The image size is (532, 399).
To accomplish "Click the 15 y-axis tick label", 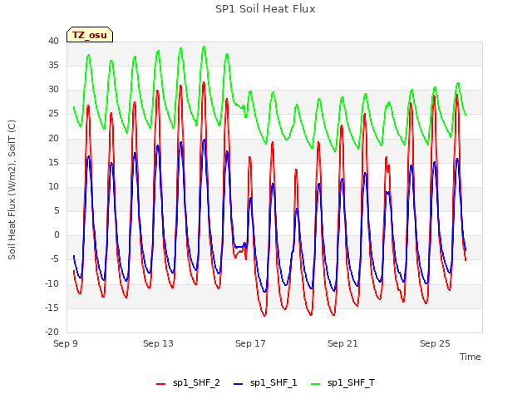I will click(53, 162).
